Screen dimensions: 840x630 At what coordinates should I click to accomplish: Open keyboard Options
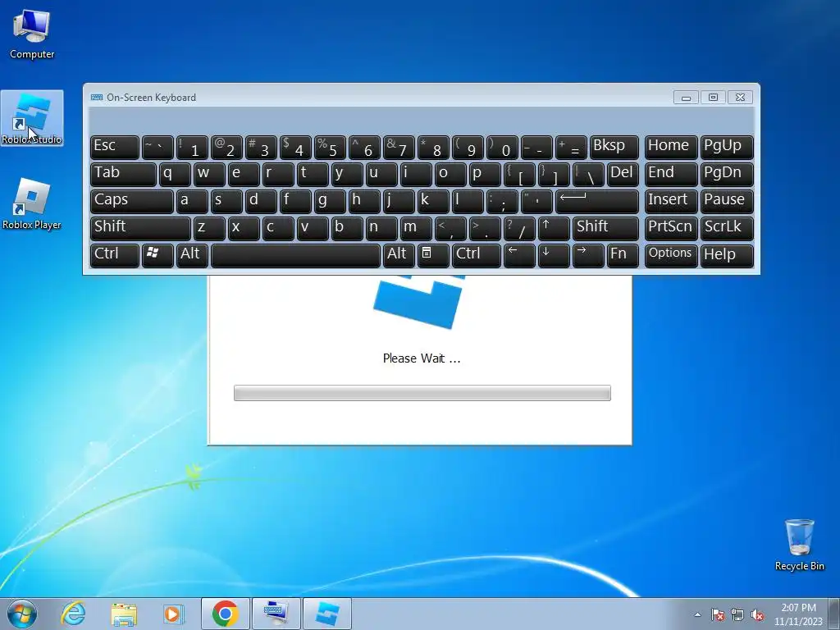tap(671, 254)
